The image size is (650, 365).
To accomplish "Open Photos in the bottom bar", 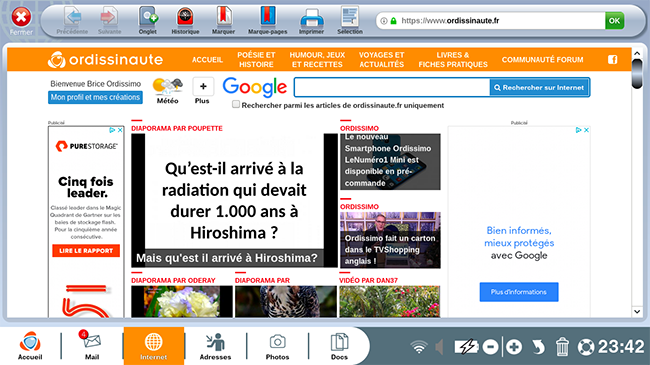I will tap(277, 346).
